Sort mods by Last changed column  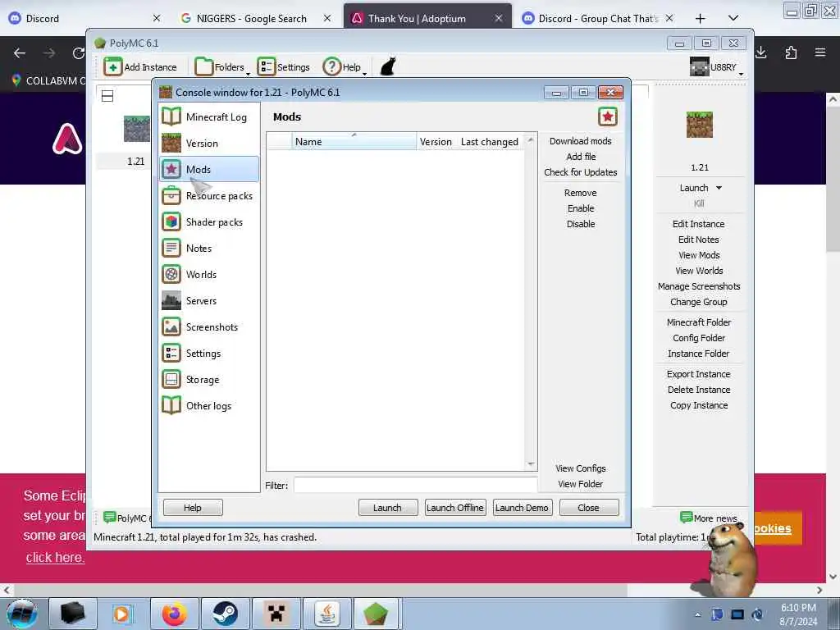click(490, 141)
